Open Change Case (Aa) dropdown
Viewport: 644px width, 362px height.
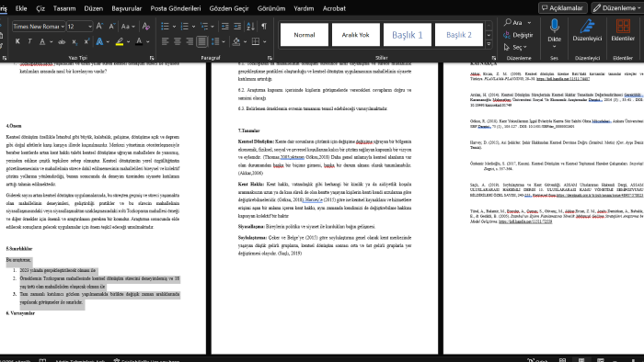128,27
